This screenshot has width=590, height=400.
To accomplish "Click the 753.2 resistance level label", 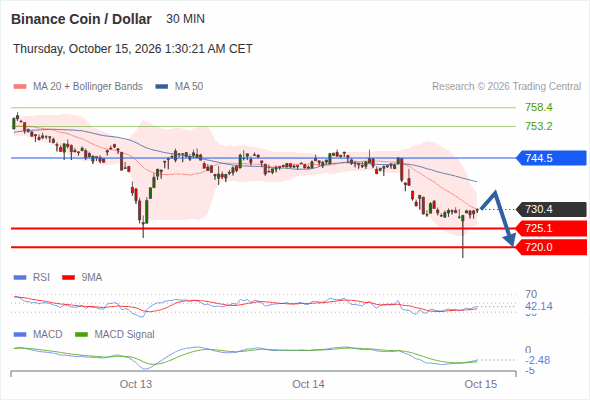I will pos(539,126).
